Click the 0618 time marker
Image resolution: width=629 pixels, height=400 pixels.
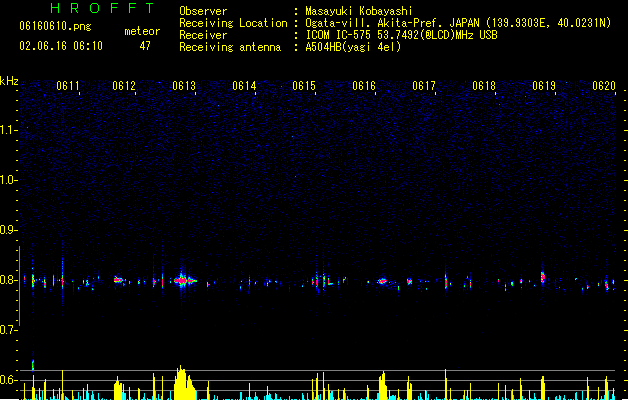point(484,86)
